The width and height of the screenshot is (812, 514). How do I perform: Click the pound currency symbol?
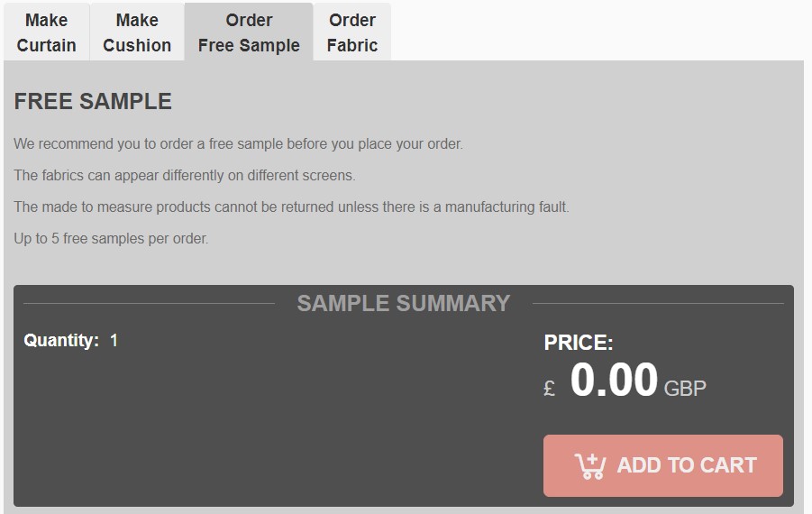550,388
